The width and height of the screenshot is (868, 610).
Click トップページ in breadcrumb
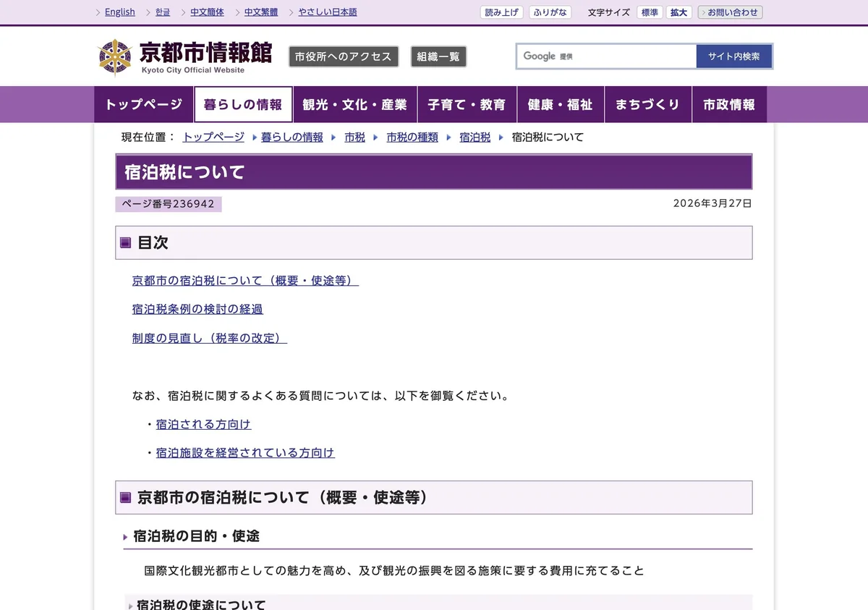[213, 137]
